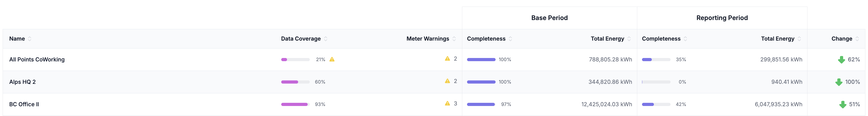Click meter warning icon for Alps HQ 2

447,81
